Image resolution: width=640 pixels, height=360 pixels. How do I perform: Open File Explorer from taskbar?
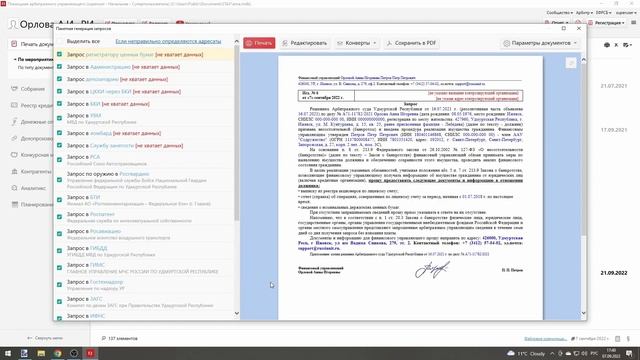tap(41, 353)
